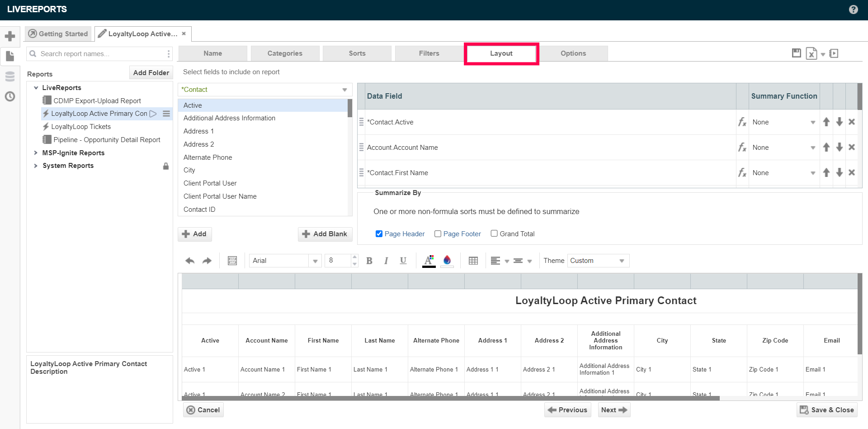The image size is (868, 429).
Task: Open the schedule clock icon in sidebar
Action: [x=10, y=96]
